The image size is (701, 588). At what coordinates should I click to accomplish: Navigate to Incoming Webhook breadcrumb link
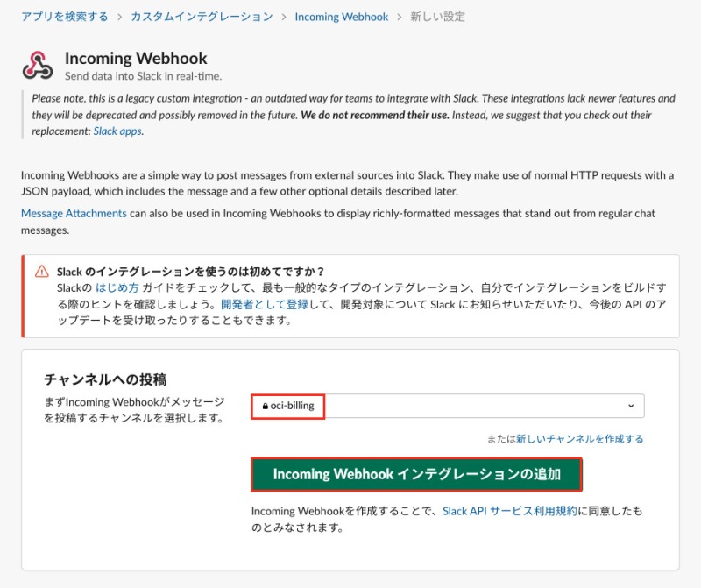(341, 17)
